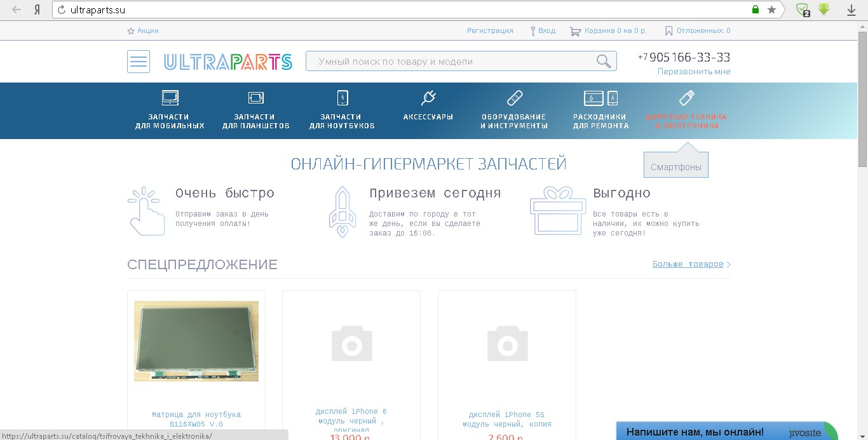Open iPhone 6 display placeholder image
868x440 pixels.
click(x=351, y=343)
